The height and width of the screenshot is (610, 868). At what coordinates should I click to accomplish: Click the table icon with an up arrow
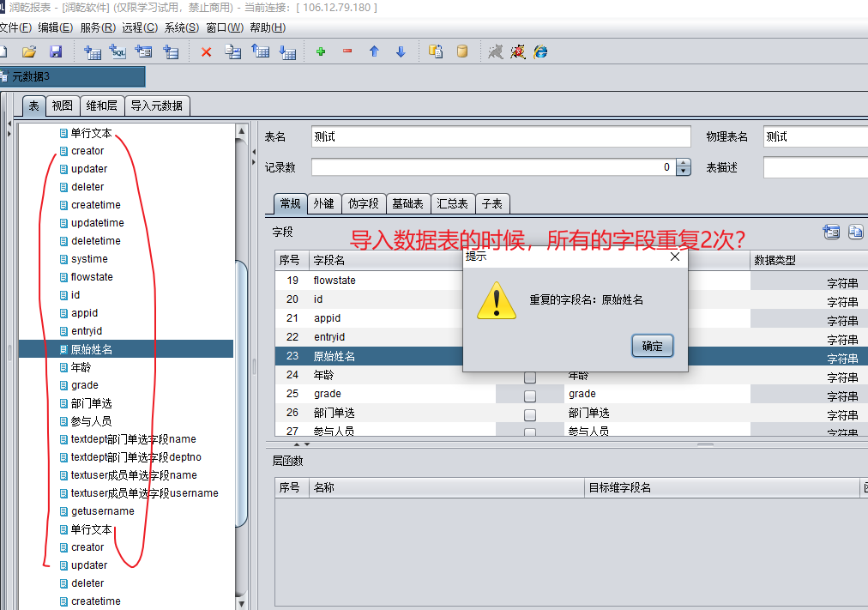(x=260, y=52)
